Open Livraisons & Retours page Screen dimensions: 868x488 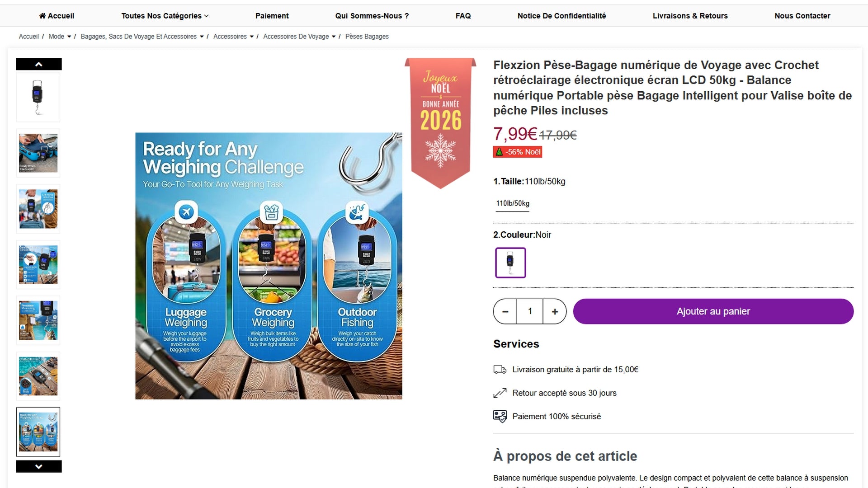pyautogui.click(x=690, y=16)
